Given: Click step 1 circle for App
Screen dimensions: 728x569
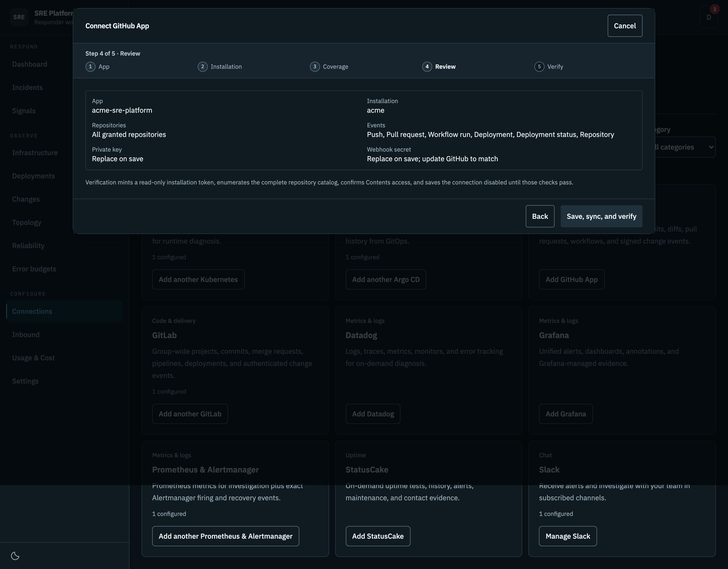Looking at the screenshot, I should click(90, 67).
